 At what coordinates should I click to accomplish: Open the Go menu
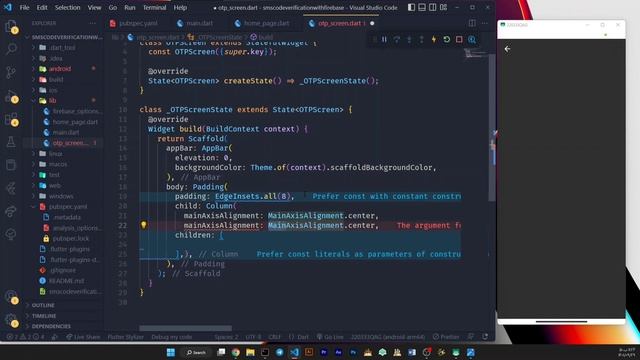(113, 7)
